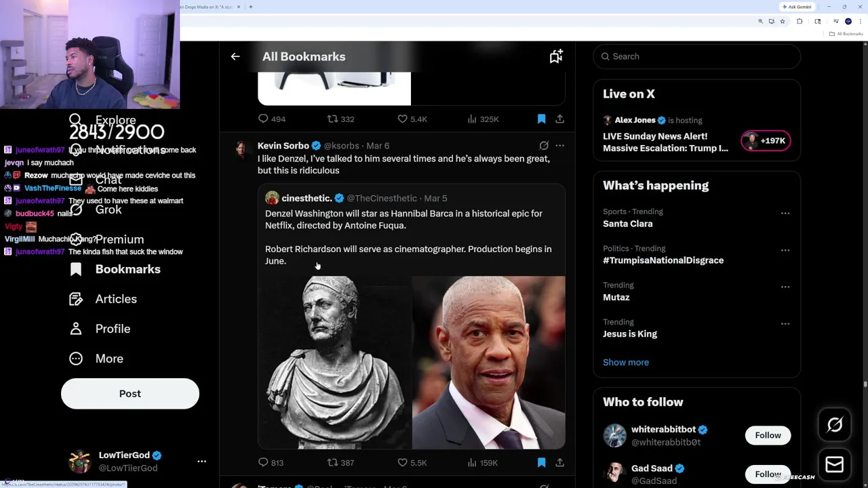Open quoted cinesthetic. account name
This screenshot has height=488, width=868.
pyautogui.click(x=307, y=198)
